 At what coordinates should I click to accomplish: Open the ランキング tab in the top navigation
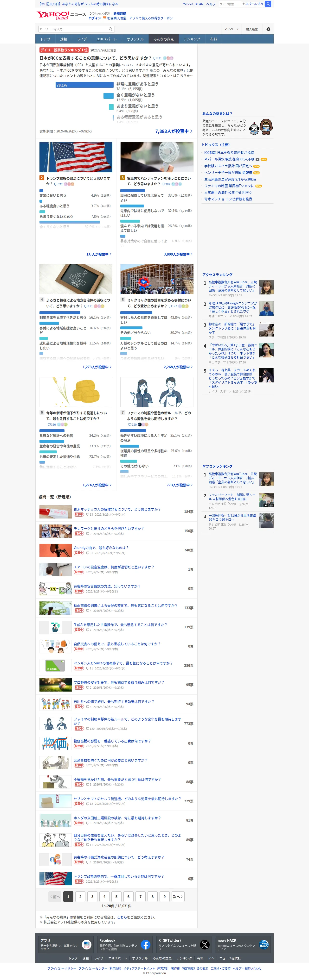point(192,39)
